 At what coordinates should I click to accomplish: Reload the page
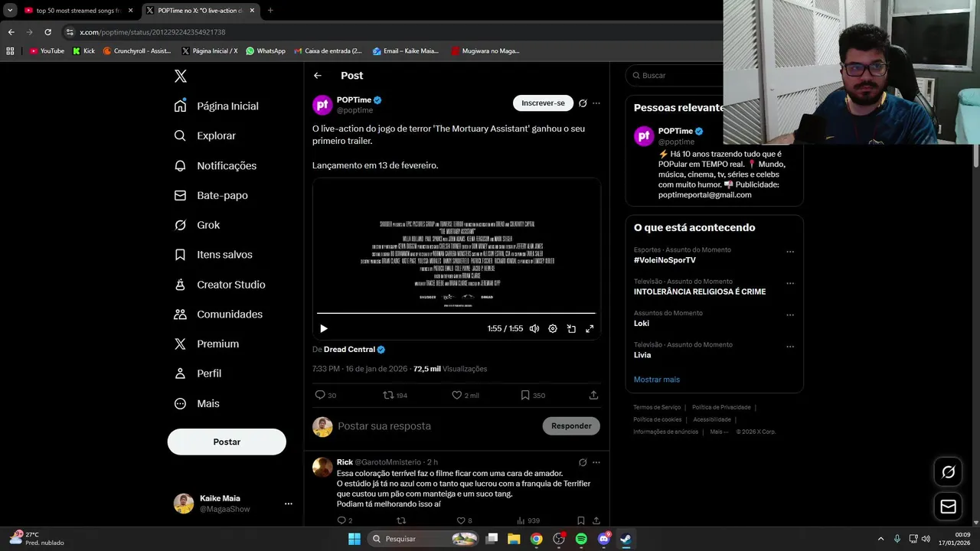[47, 32]
